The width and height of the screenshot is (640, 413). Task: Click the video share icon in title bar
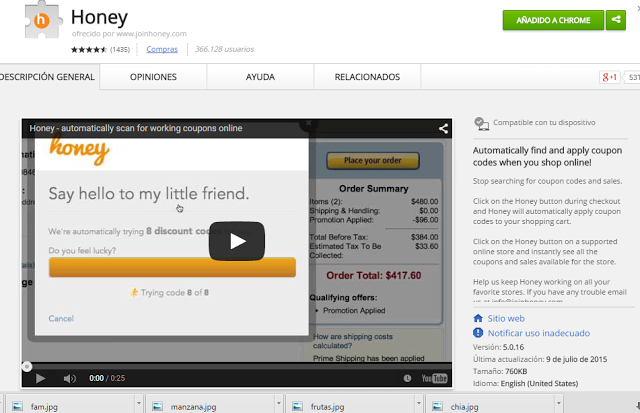[x=443, y=129]
